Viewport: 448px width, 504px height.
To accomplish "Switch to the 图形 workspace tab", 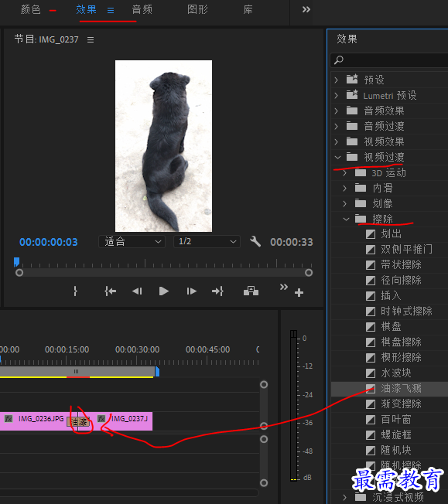I will [197, 9].
